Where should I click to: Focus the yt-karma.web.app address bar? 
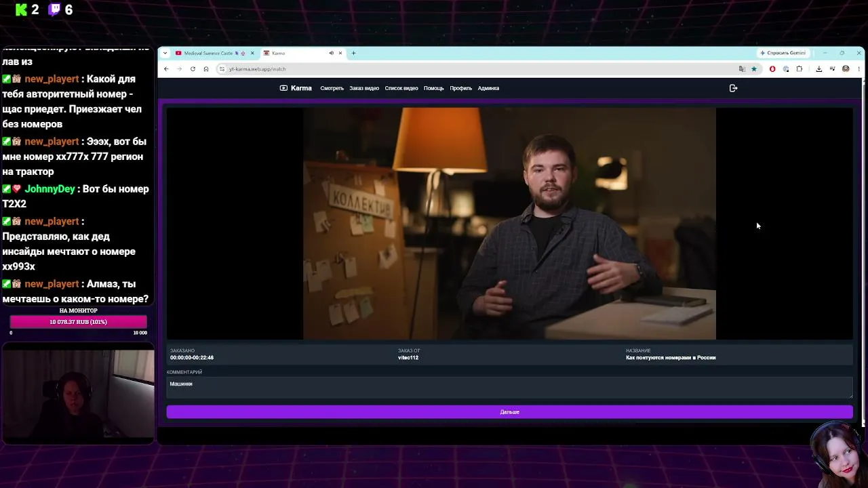pyautogui.click(x=475, y=69)
